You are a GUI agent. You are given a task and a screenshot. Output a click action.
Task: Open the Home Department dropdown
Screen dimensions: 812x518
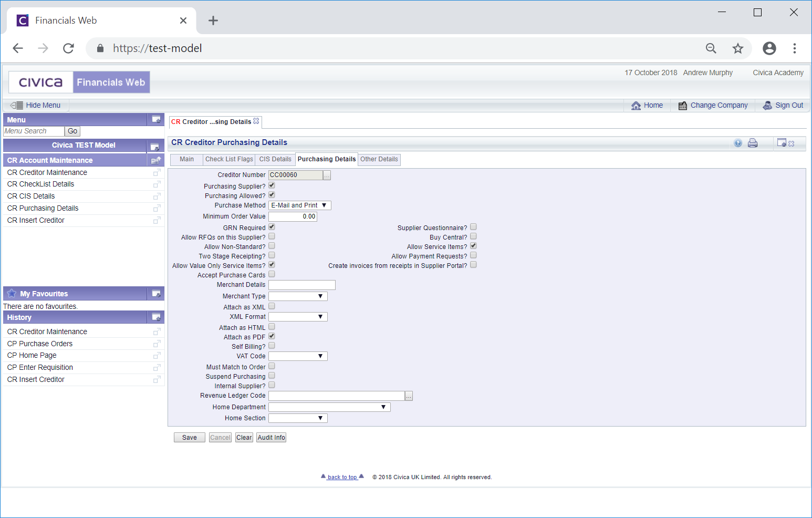pyautogui.click(x=329, y=407)
